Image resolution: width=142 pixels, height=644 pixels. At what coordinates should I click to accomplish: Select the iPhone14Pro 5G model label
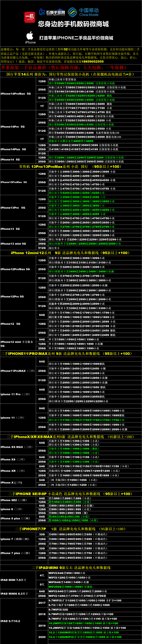tap(13, 127)
